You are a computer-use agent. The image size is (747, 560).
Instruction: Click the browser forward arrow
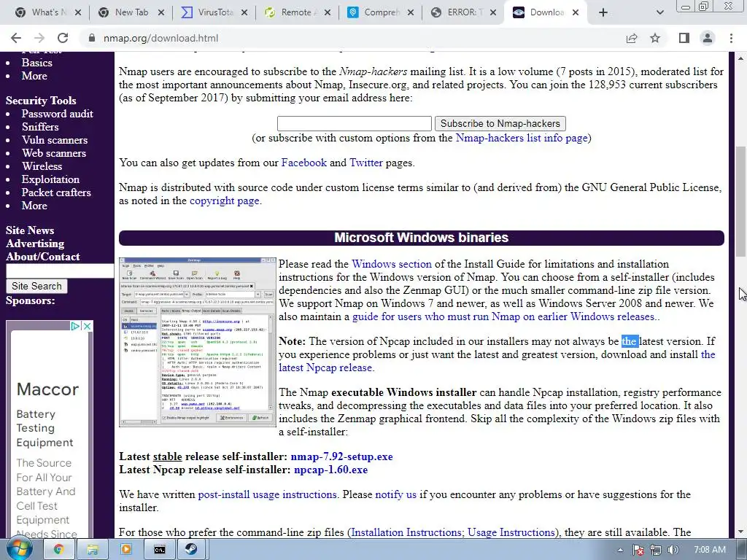(39, 38)
